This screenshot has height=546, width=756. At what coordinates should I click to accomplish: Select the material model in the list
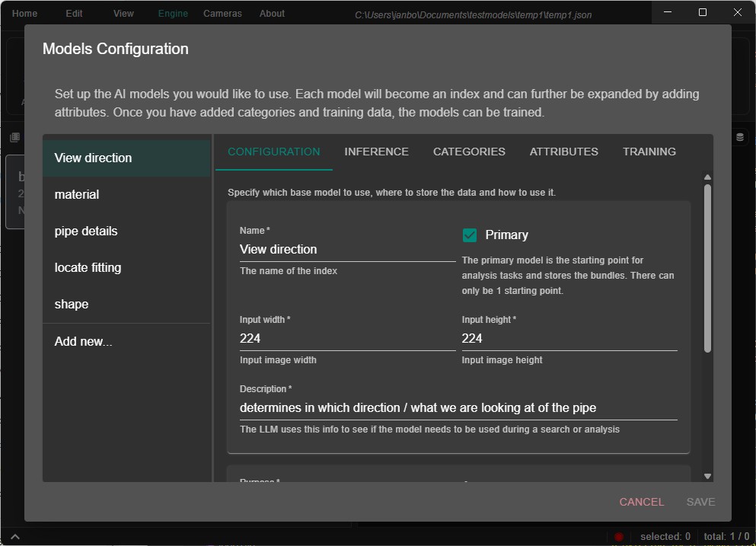76,194
